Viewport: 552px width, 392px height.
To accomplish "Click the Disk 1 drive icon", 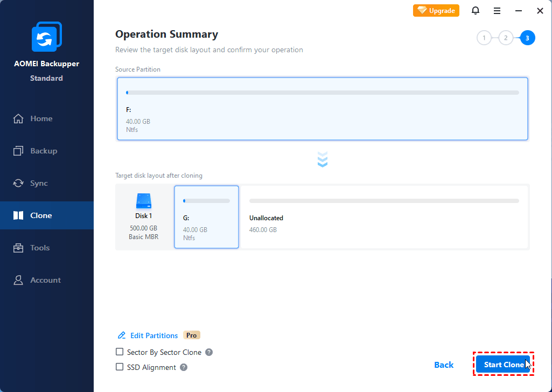I will (x=144, y=201).
